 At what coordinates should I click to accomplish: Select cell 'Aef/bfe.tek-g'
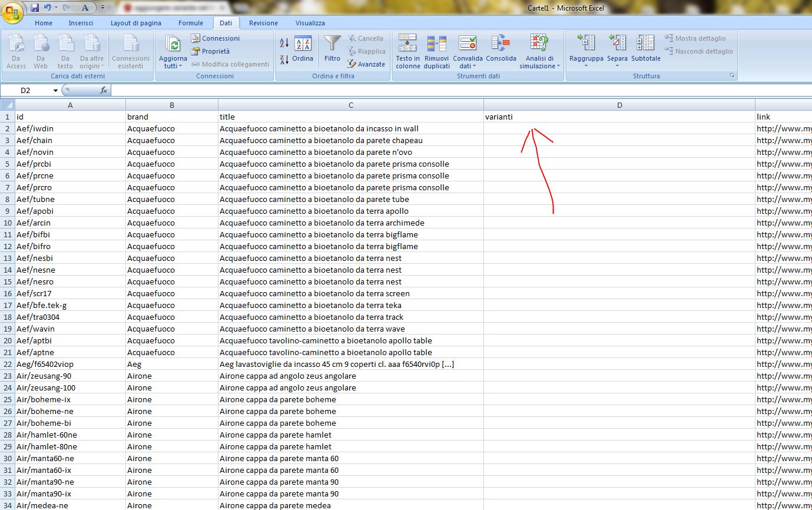click(70, 305)
